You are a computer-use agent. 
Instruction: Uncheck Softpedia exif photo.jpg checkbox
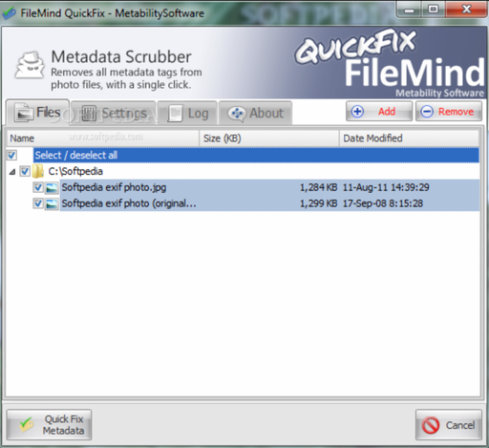(x=38, y=187)
